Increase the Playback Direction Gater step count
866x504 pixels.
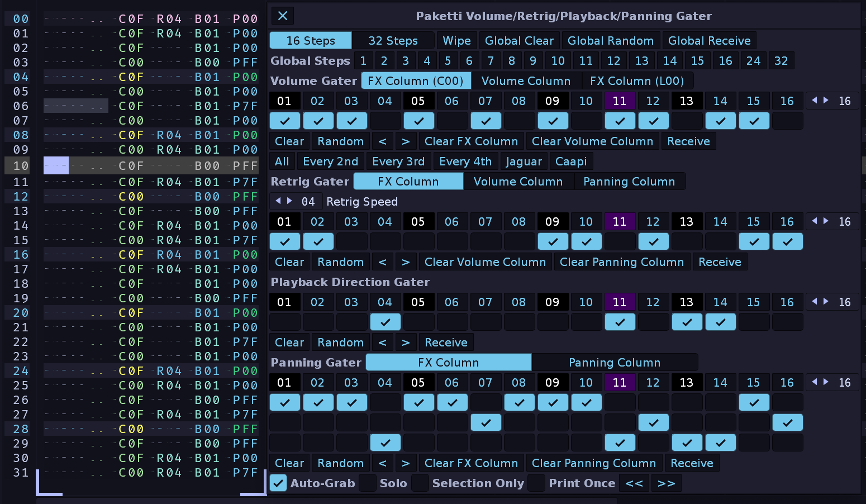coord(826,302)
